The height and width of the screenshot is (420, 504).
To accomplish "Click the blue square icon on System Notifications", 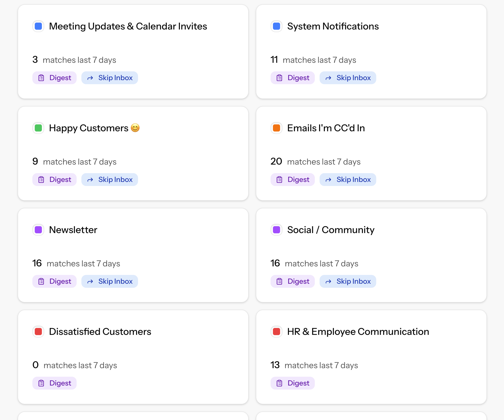I will tap(276, 26).
